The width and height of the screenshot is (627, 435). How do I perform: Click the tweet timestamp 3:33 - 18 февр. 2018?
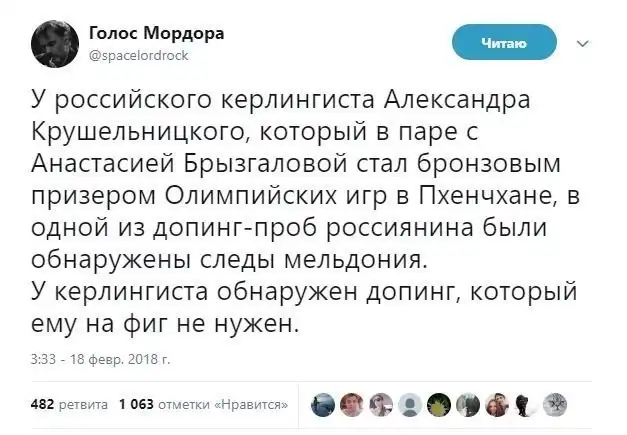click(101, 358)
